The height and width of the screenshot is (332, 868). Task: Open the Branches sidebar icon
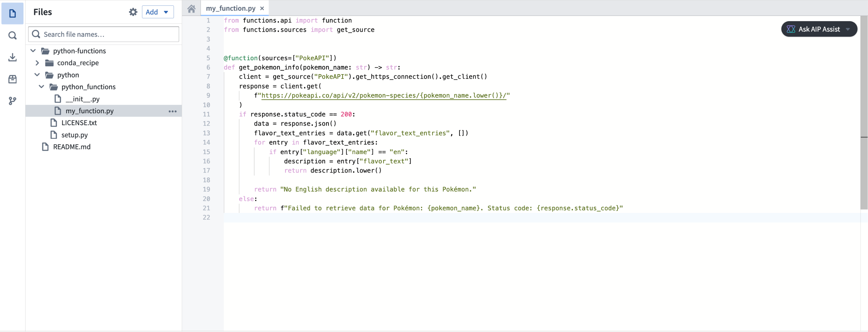(x=13, y=101)
